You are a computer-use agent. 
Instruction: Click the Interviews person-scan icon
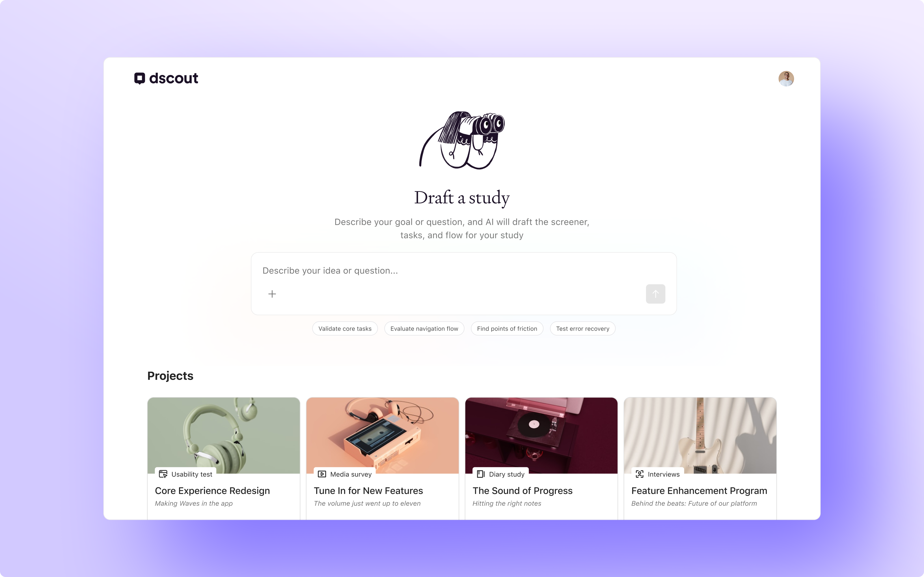point(640,474)
